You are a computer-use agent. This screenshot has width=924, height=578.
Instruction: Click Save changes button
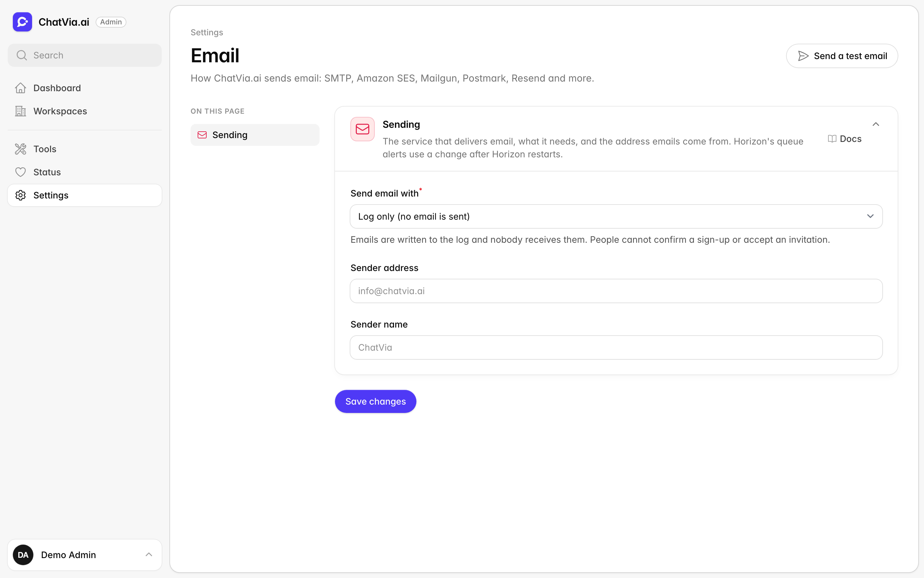coord(376,401)
